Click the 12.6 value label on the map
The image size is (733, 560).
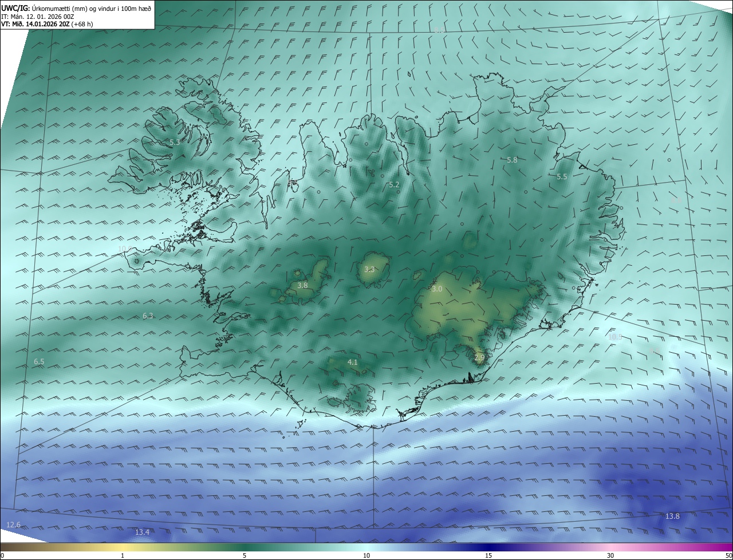tap(13, 524)
